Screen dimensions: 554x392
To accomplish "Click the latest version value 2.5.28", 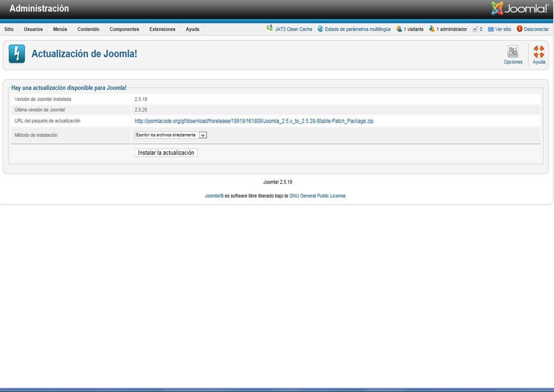I will point(141,110).
